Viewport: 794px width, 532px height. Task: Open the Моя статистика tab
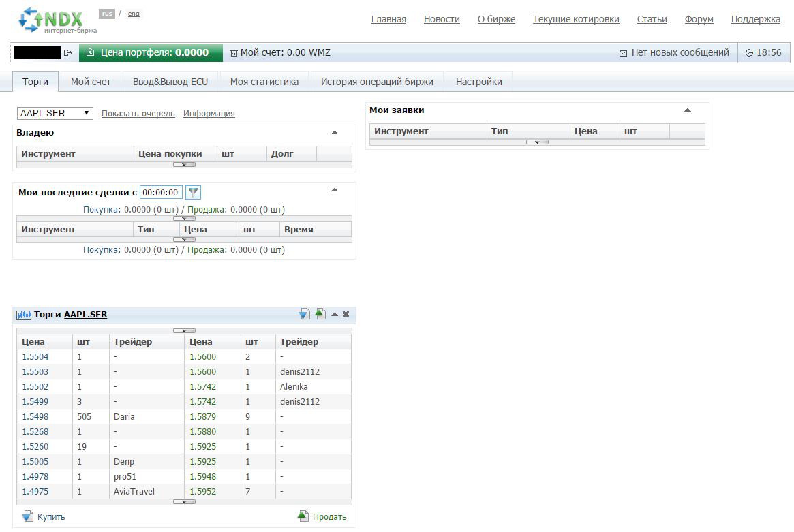pyautogui.click(x=264, y=82)
